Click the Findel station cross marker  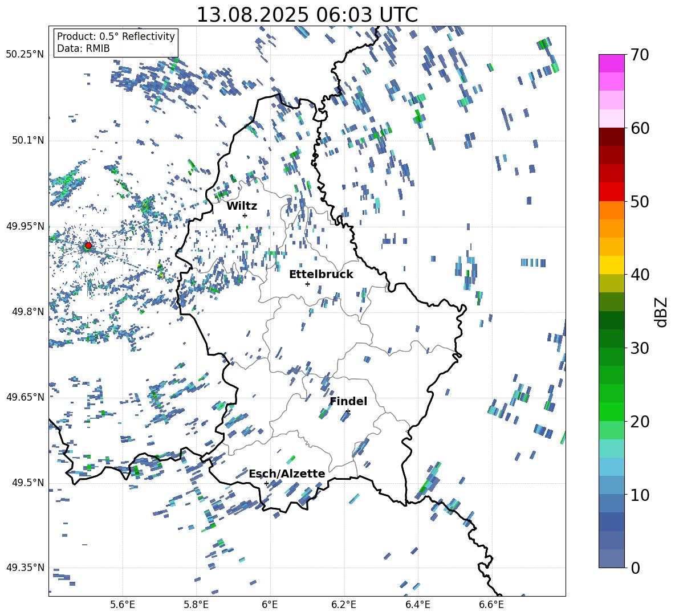click(x=348, y=411)
